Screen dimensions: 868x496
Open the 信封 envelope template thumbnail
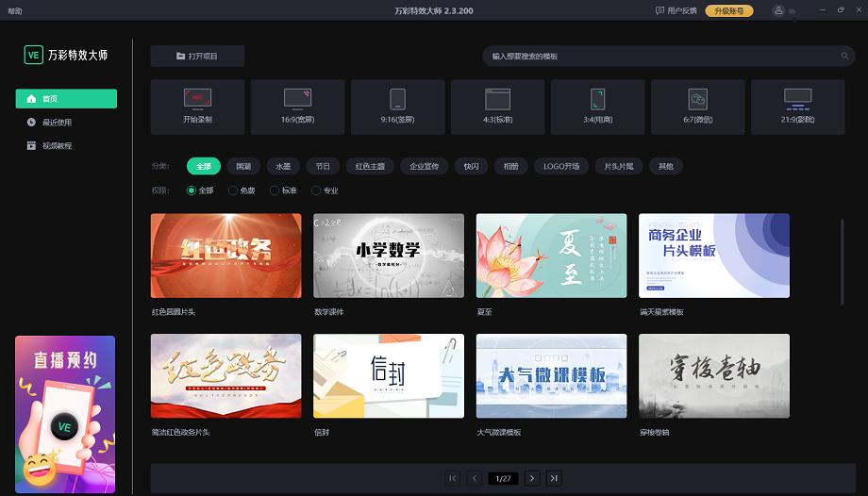click(x=389, y=376)
